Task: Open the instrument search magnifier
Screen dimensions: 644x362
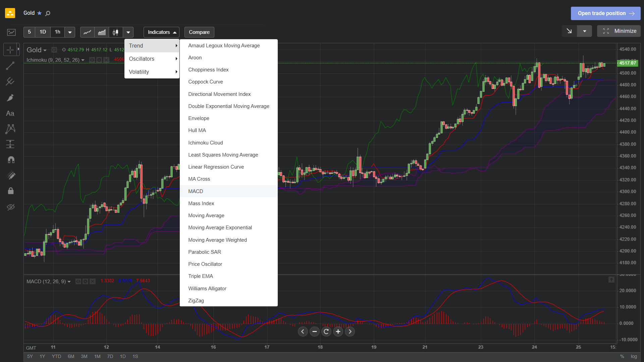Action: coord(48,13)
